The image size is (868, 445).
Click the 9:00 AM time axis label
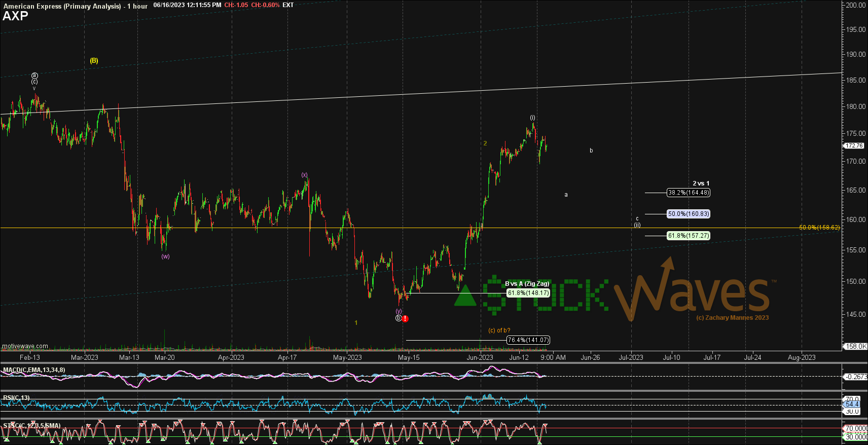553,357
